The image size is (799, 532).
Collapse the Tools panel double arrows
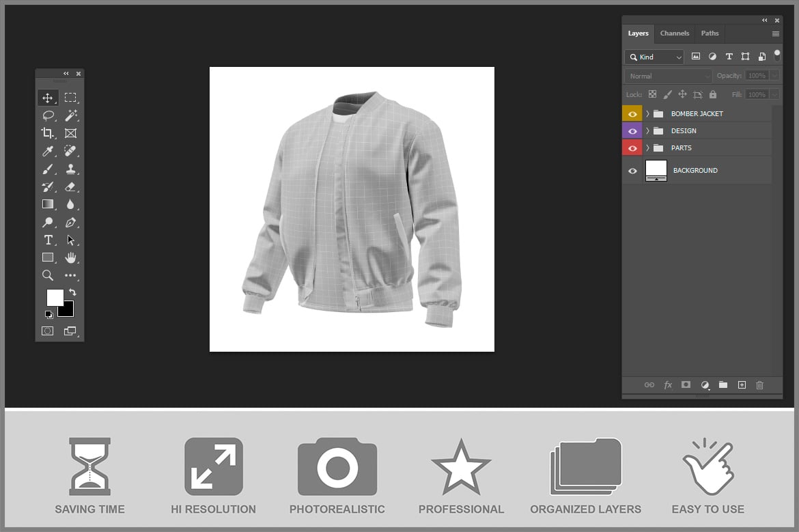[x=66, y=73]
